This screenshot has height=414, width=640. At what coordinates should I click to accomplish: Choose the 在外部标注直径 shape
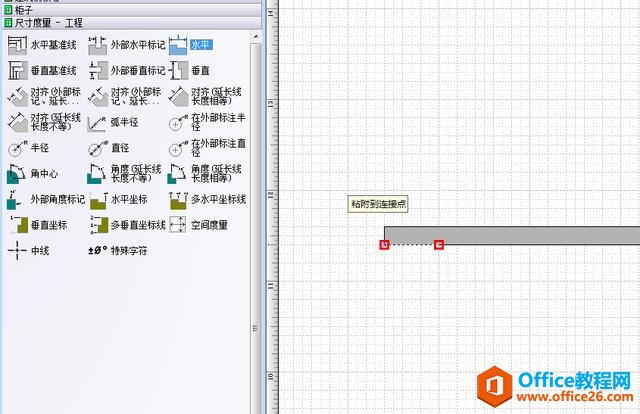point(207,148)
